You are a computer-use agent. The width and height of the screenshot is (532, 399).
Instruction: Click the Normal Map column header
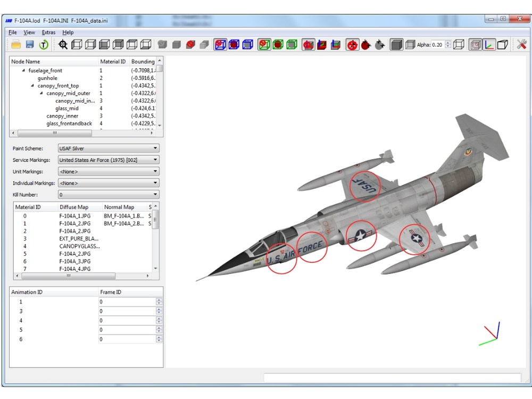[x=124, y=207]
